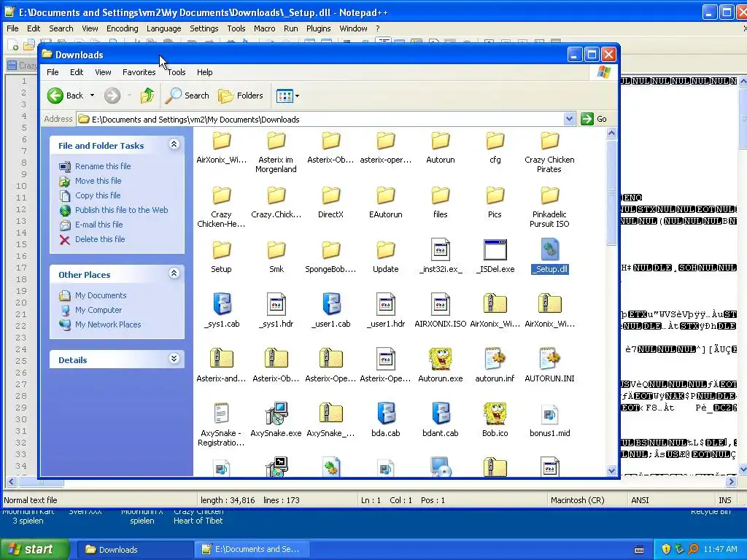Select the _sys1.cab cabinet file

coord(222,304)
